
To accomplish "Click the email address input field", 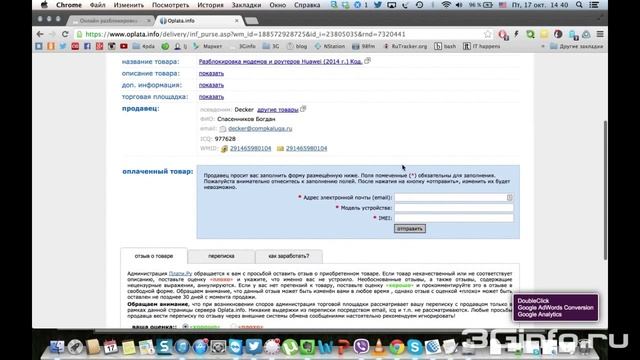I will coord(453,198).
